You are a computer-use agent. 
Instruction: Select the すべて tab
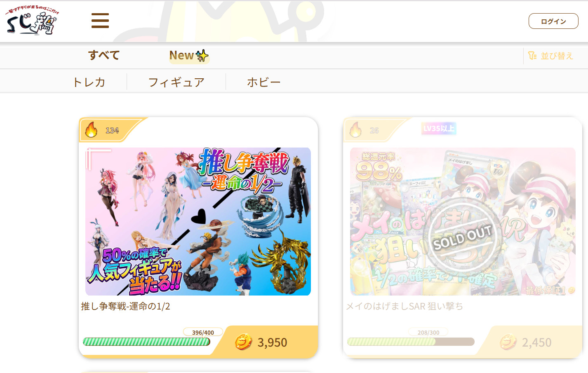tap(104, 55)
